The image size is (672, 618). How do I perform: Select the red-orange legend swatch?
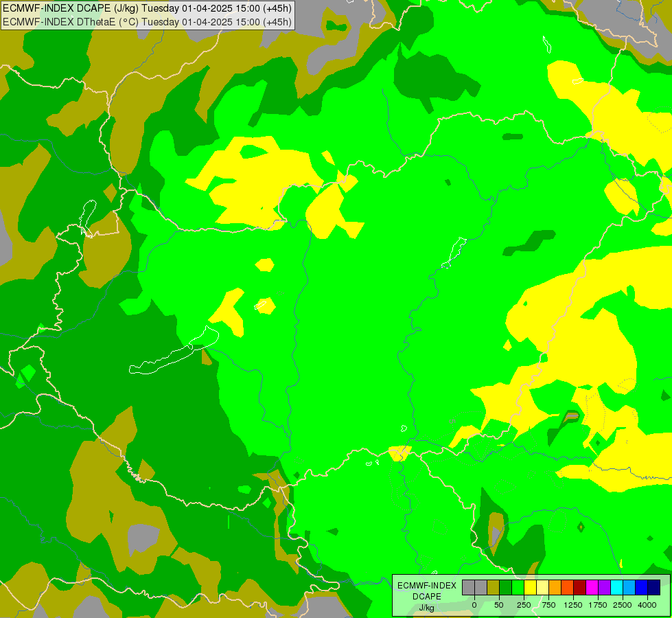568,587
